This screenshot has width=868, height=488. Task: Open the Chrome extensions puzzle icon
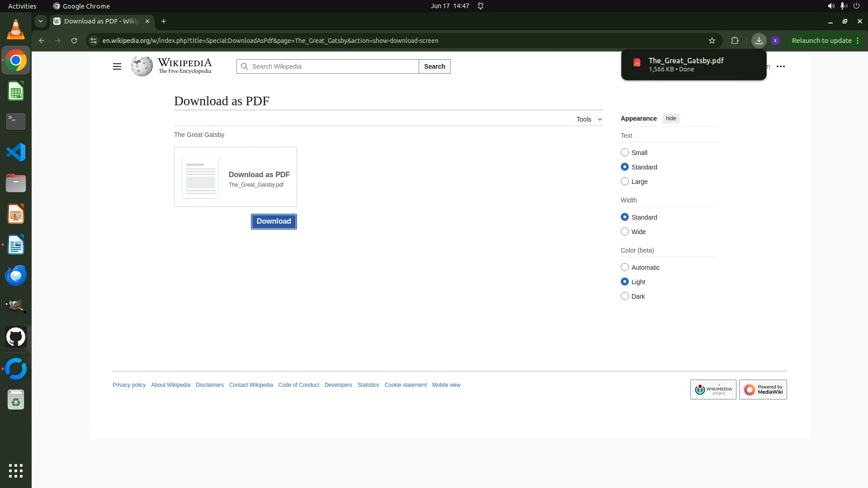[735, 41]
